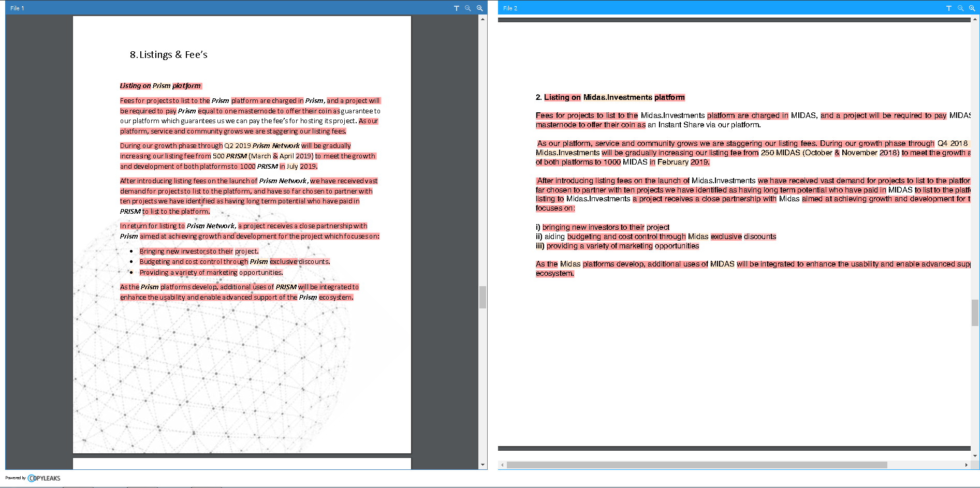Image resolution: width=980 pixels, height=488 pixels.
Task: Click the File 2 panel title
Action: (x=510, y=8)
